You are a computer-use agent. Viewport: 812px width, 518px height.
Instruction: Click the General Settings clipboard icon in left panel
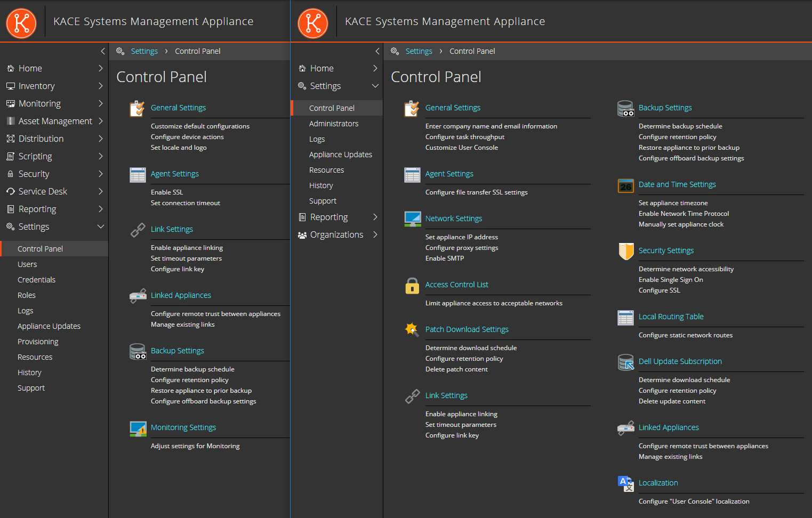(x=138, y=109)
